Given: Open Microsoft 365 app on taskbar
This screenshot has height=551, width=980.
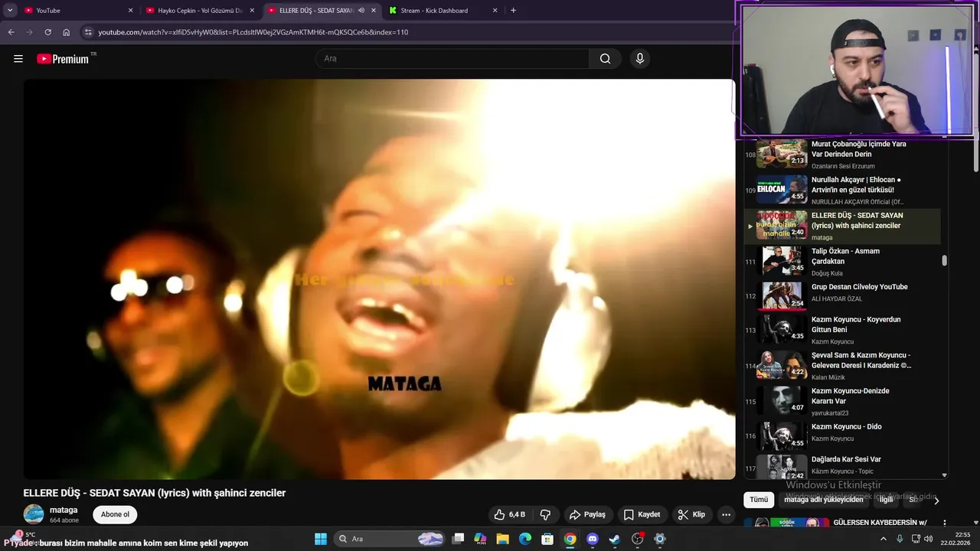Looking at the screenshot, I should tap(480, 539).
